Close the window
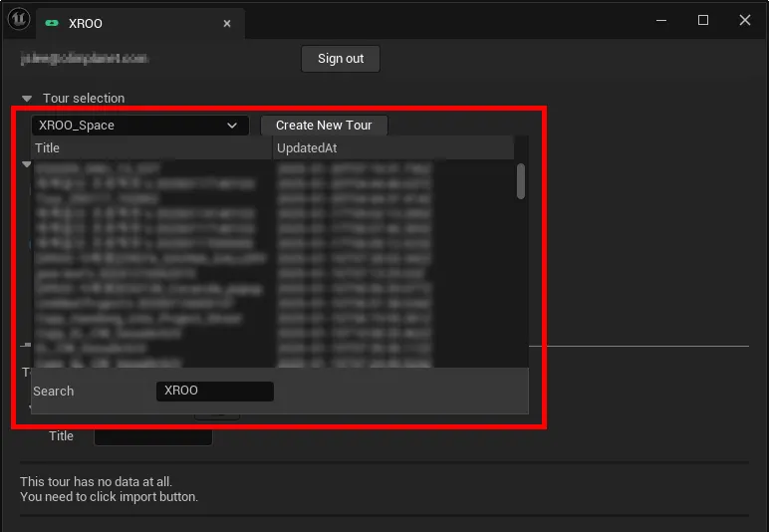Image resolution: width=769 pixels, height=532 pixels. [745, 20]
